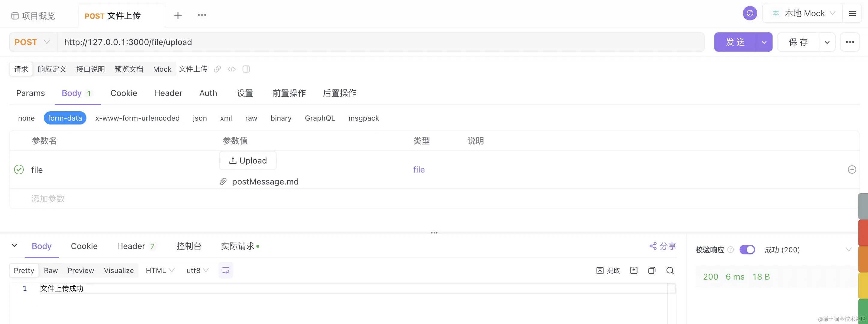Screen dimensions: 868x324
Task: Click the Upload button for file
Action: point(248,161)
